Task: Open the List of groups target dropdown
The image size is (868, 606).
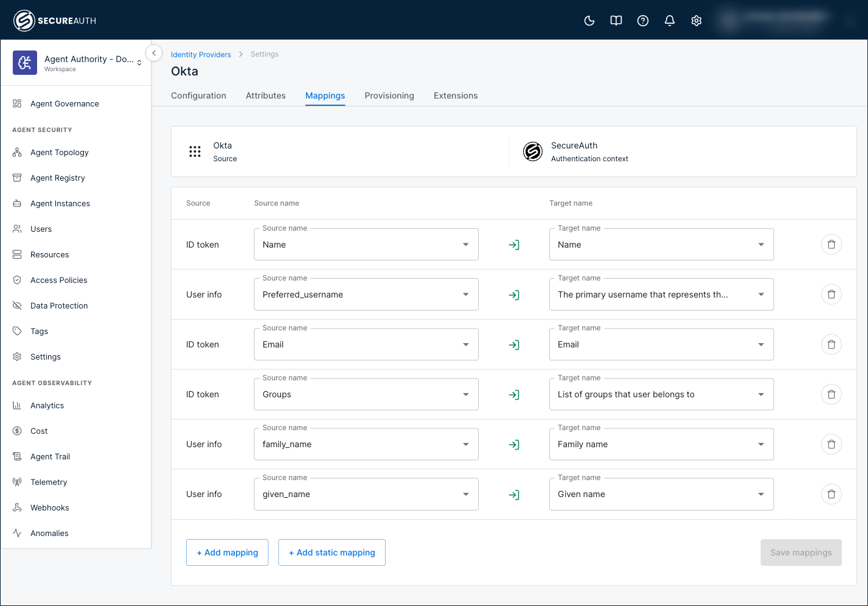Action: coord(661,394)
